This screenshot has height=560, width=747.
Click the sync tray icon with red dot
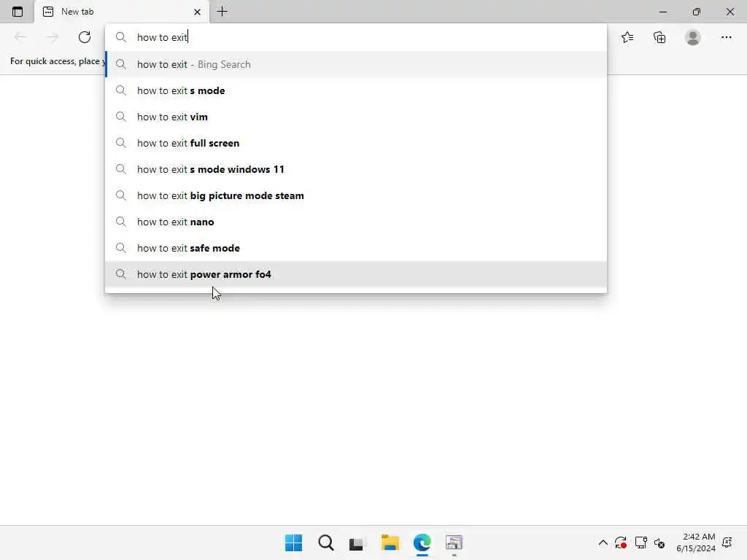(620, 542)
